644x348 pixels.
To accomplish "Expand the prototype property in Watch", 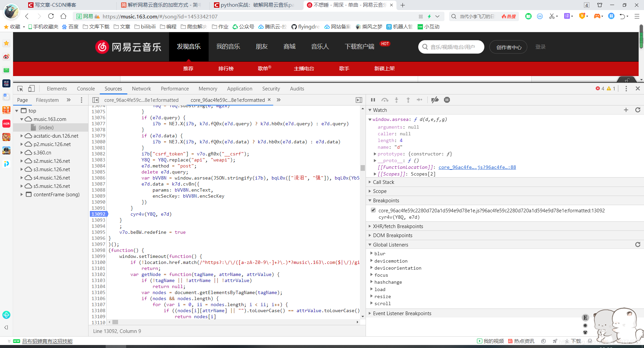I will [x=375, y=154].
